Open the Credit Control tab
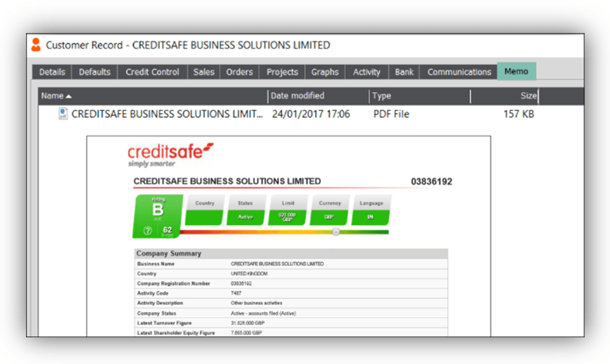The image size is (610, 364). click(x=152, y=72)
